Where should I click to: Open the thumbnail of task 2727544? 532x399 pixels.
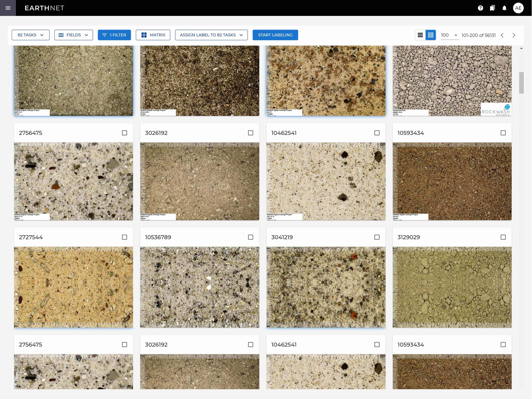(73, 287)
